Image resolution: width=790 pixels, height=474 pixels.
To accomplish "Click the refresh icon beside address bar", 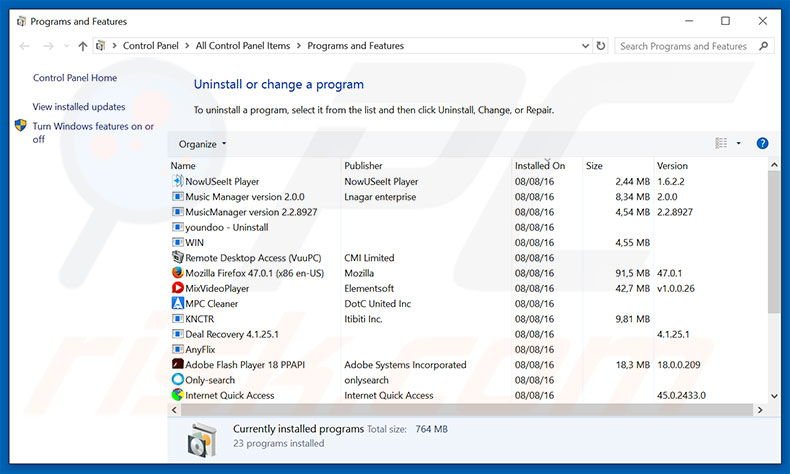I will pyautogui.click(x=601, y=46).
